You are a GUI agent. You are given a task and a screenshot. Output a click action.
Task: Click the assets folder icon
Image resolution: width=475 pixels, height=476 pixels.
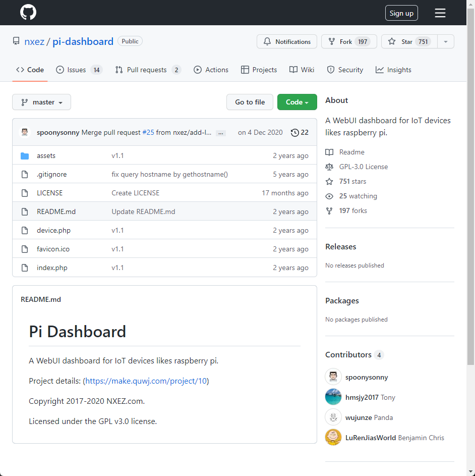25,156
